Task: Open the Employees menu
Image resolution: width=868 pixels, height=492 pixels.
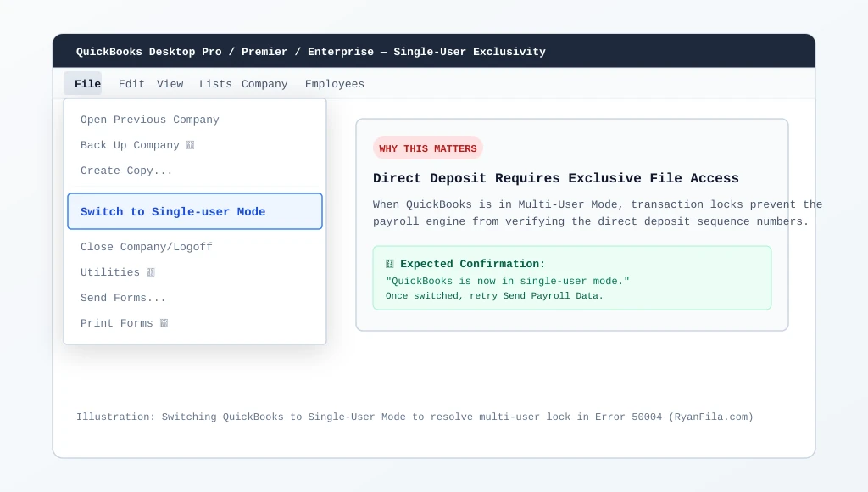Action: 334,84
